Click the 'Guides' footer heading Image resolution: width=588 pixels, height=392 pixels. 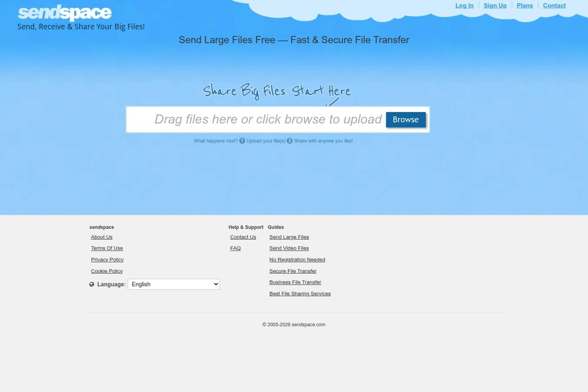[x=276, y=227]
